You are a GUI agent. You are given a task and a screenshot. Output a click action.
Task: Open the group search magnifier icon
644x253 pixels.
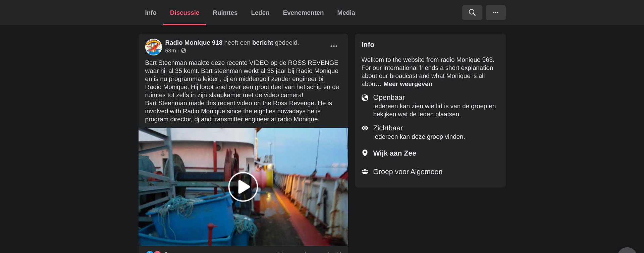pos(472,12)
